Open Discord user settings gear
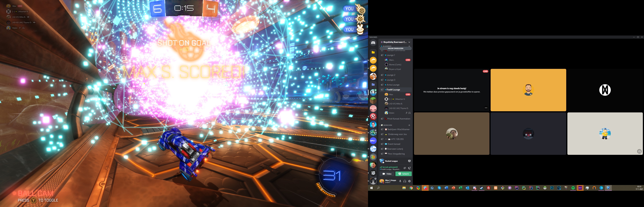The width and height of the screenshot is (644, 207). 409,181
